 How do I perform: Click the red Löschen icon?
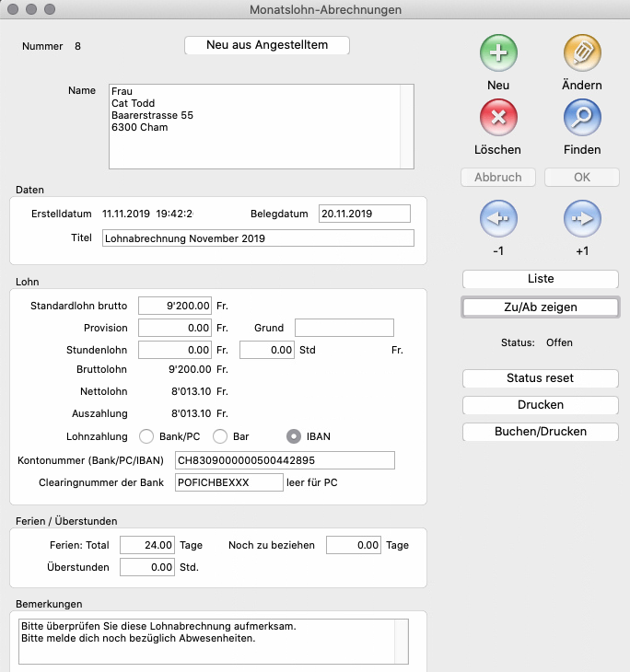point(498,118)
